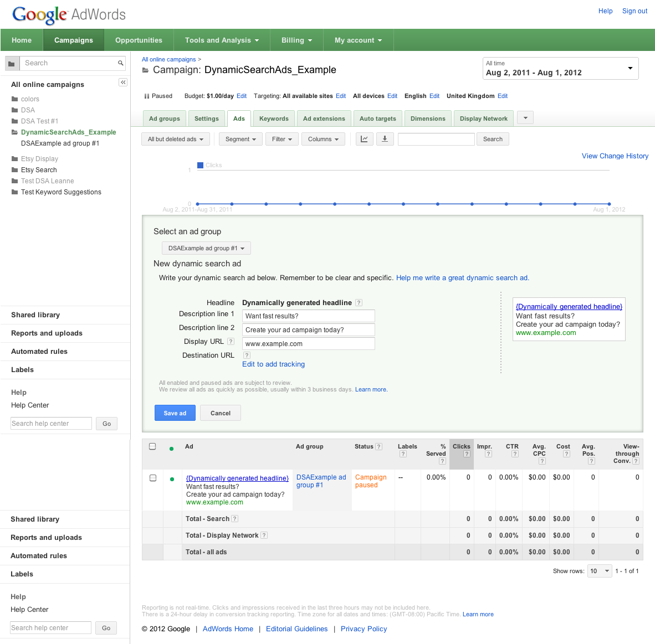Select Etsy Search campaign in sidebar
This screenshot has height=644, width=655.
39,170
